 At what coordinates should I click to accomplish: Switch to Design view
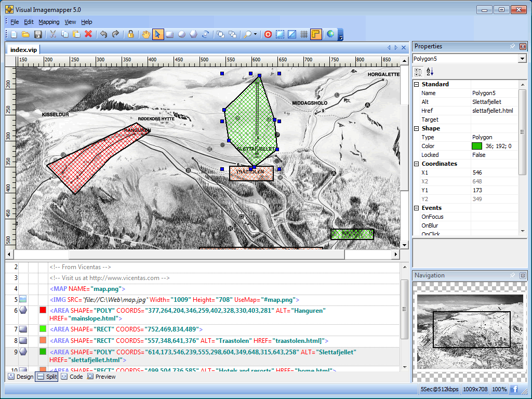(x=21, y=377)
